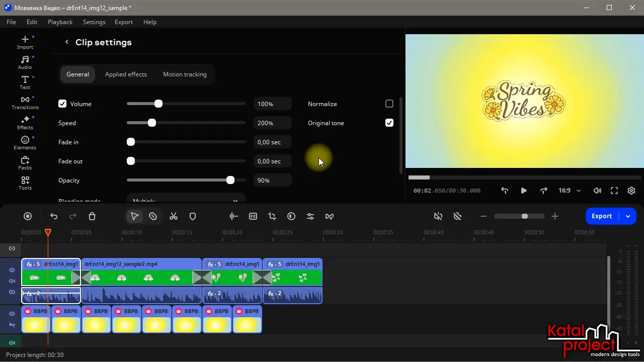Adjust the Speed slider handle
The image size is (644, 362).
[x=152, y=123]
